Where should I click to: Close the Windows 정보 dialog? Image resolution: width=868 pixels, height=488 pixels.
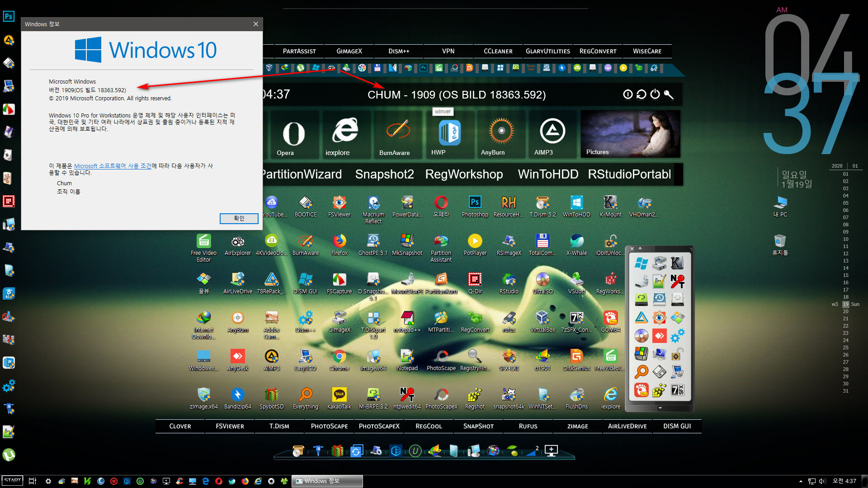tap(255, 24)
